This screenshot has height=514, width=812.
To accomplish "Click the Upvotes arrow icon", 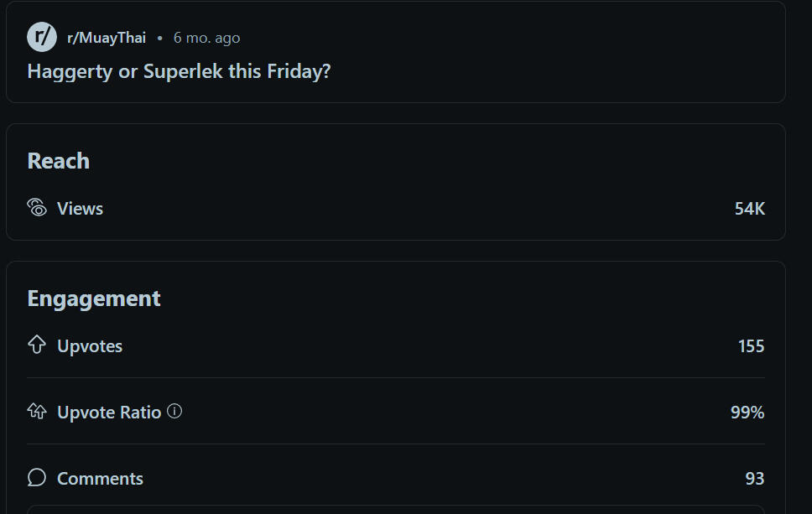I will pos(37,345).
